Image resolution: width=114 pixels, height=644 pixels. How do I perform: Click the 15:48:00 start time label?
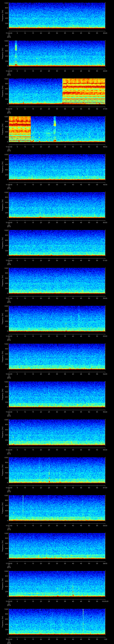(9, 185)
